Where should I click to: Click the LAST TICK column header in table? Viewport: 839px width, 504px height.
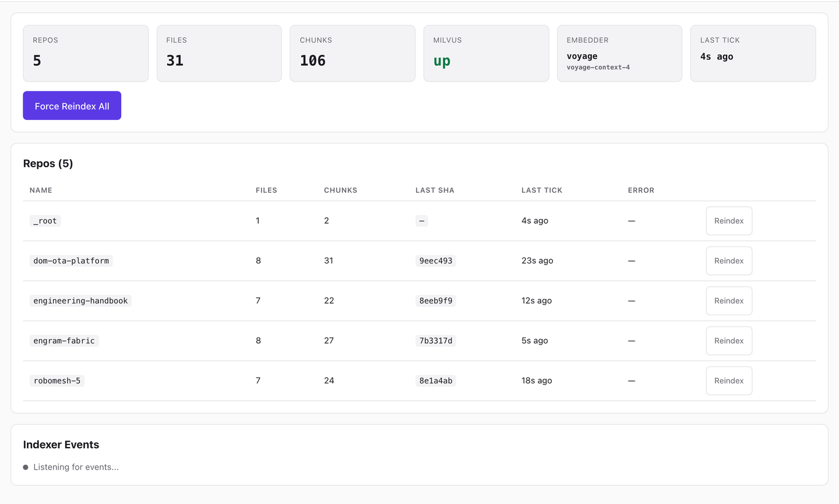point(542,191)
